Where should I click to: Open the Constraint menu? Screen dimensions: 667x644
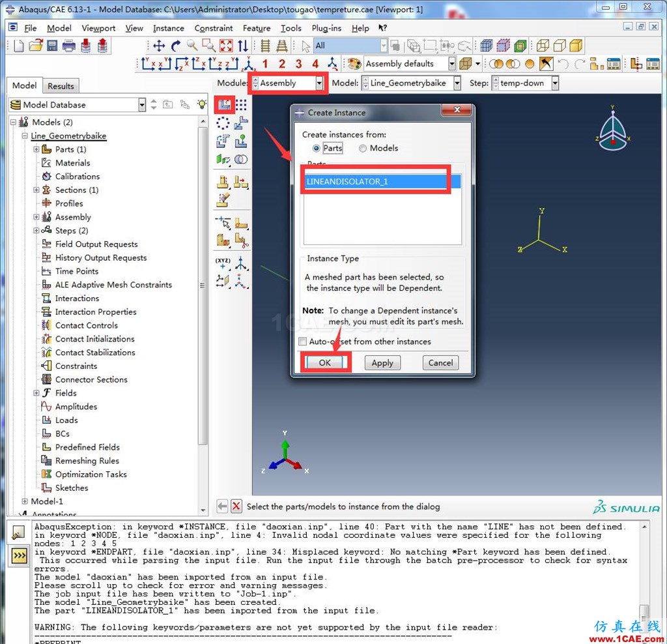pyautogui.click(x=213, y=28)
